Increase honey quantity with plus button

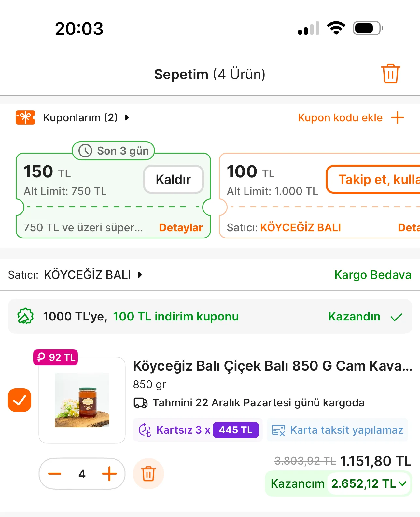109,474
